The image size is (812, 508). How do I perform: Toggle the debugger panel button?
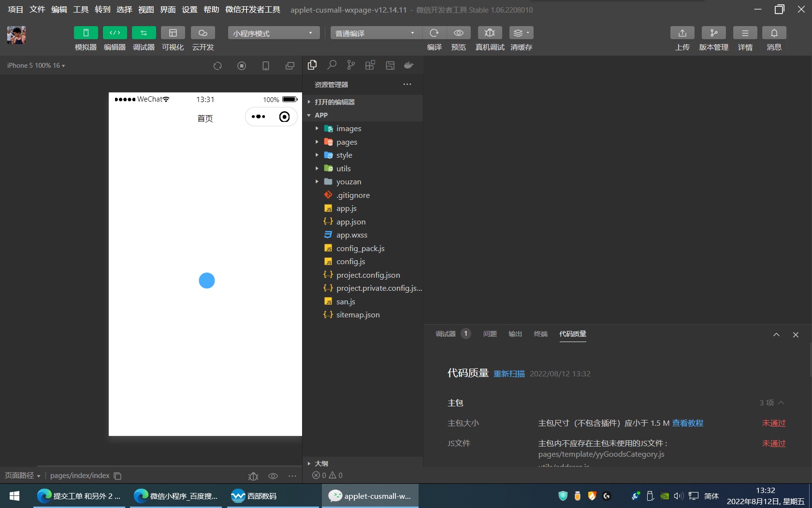[x=144, y=33]
